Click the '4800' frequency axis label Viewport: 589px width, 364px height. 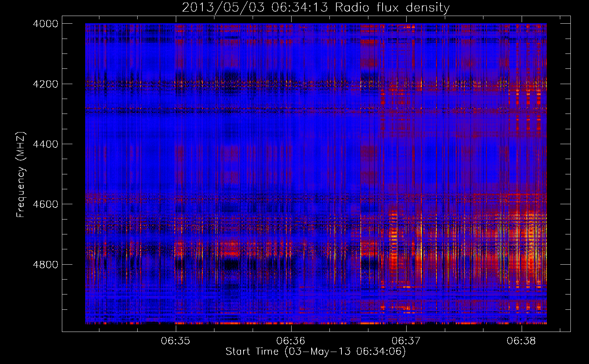point(46,265)
